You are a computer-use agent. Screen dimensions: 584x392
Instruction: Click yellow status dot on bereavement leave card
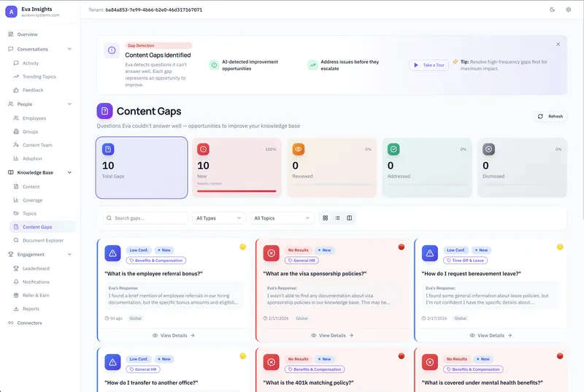coord(560,247)
